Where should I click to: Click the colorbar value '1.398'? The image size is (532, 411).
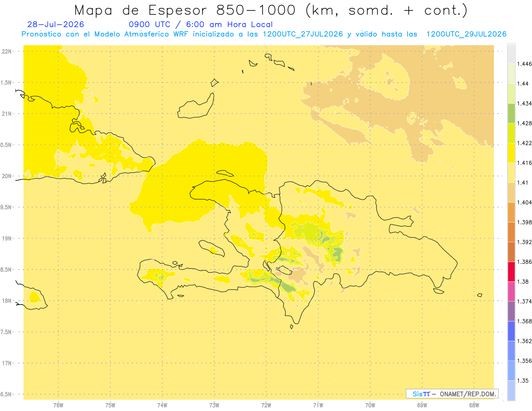point(524,222)
